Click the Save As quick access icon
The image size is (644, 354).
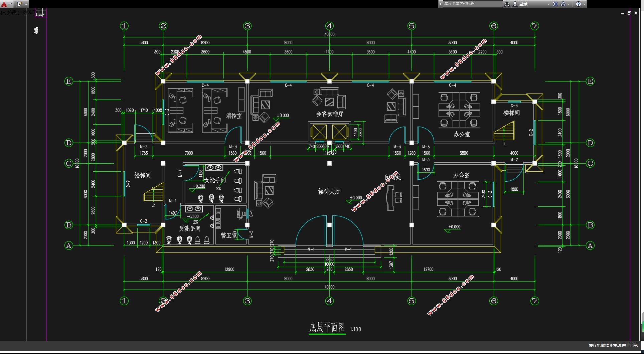[19, 4]
